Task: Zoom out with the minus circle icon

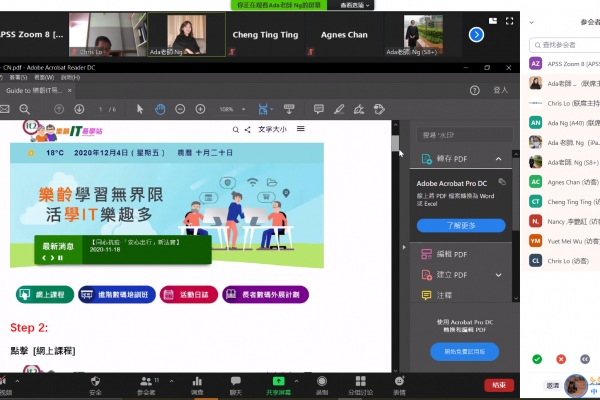Action: pos(180,109)
